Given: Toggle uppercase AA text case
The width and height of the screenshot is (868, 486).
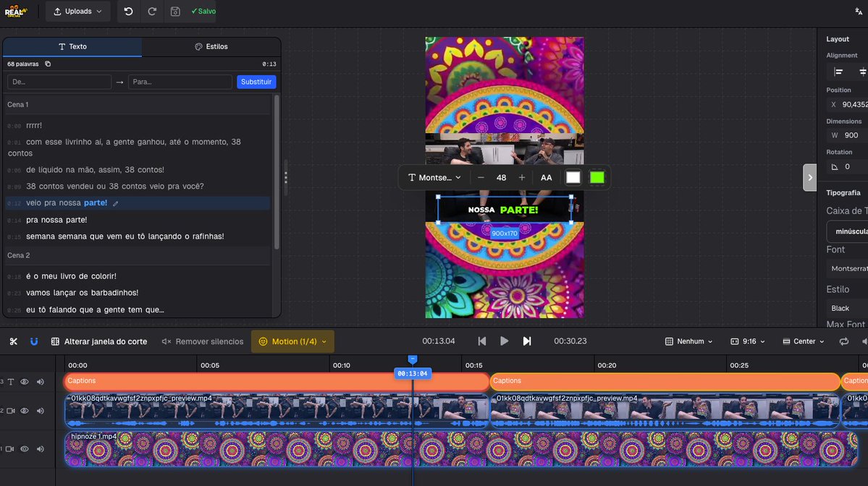Looking at the screenshot, I should point(546,177).
